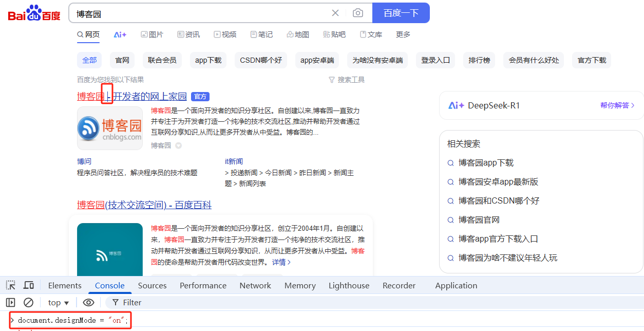Image resolution: width=644 pixels, height=331 pixels.
Task: Click related search 博客app官方下载入口
Action: 498,239
